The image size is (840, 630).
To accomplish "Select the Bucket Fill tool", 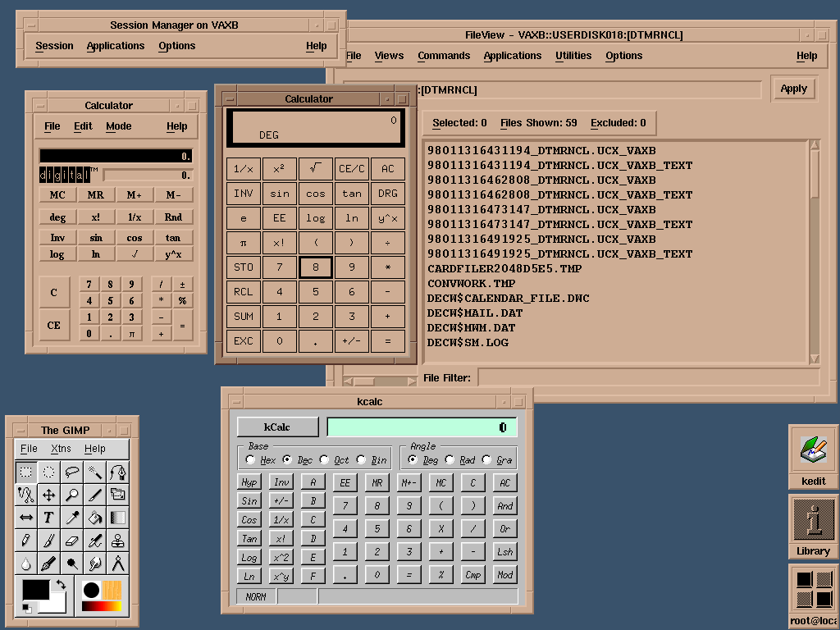I will [95, 518].
